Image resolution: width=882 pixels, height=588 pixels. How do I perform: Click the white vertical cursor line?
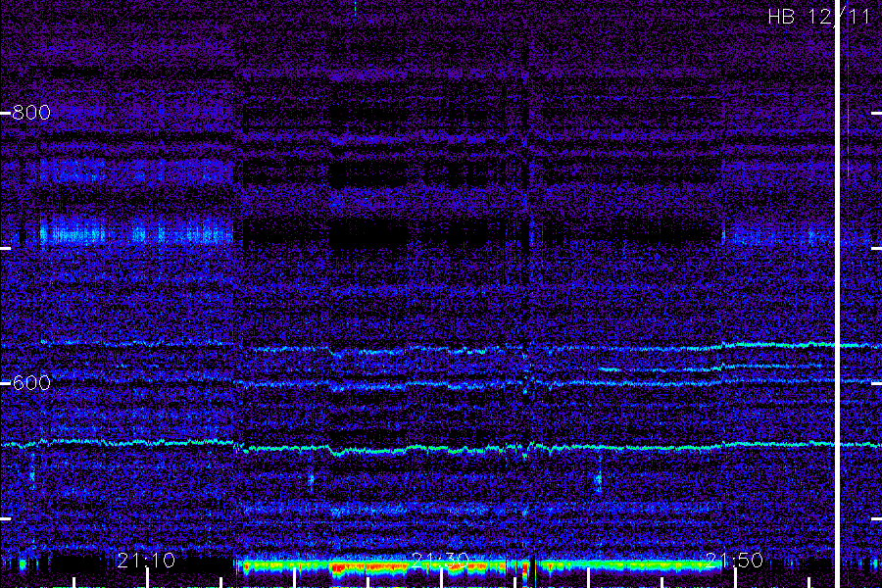(x=837, y=294)
